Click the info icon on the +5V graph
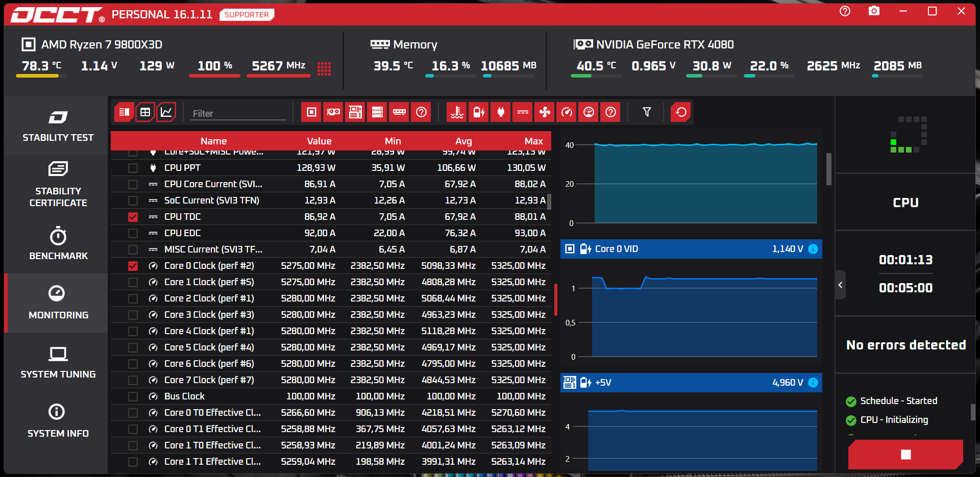Viewport: 980px width, 477px height. [813, 383]
